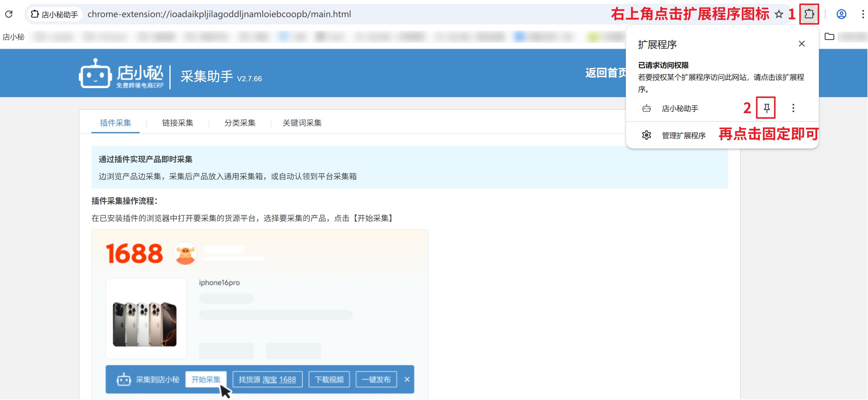Bookmark this page with star icon
The width and height of the screenshot is (868, 400).
[x=778, y=14]
